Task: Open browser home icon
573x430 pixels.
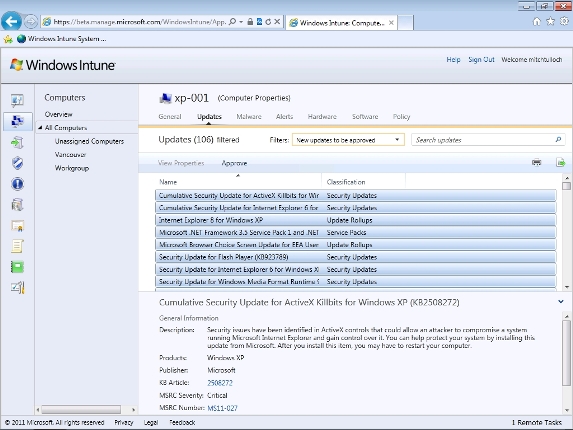Action: pos(536,22)
